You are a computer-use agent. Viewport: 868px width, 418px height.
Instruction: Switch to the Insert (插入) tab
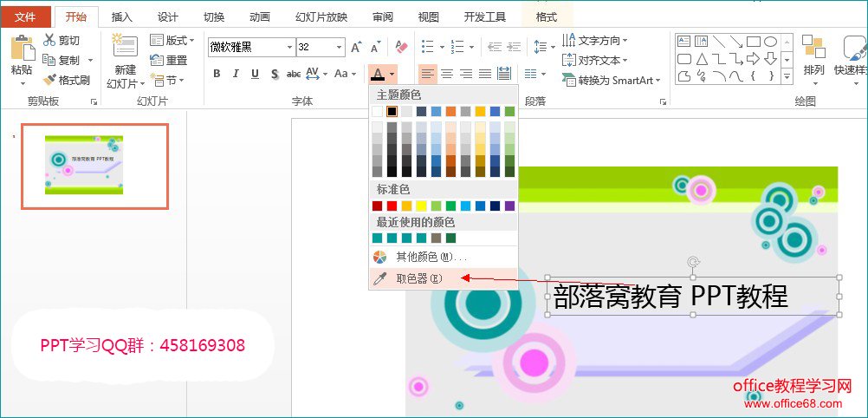click(122, 16)
